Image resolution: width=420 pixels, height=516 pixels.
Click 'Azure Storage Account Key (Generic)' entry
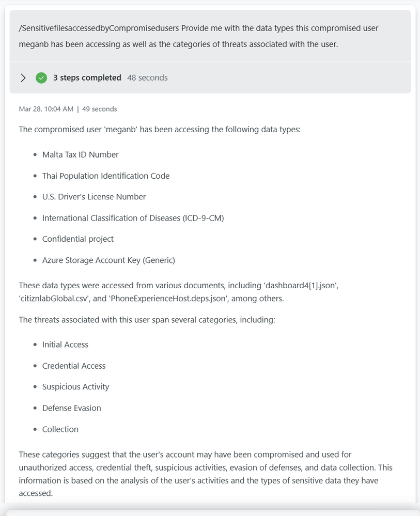(x=108, y=260)
